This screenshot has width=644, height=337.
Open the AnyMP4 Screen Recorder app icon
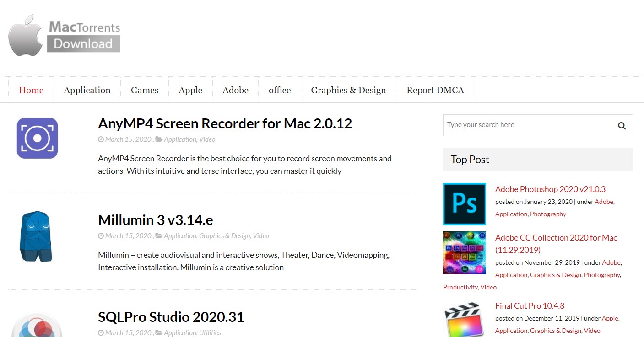[38, 138]
